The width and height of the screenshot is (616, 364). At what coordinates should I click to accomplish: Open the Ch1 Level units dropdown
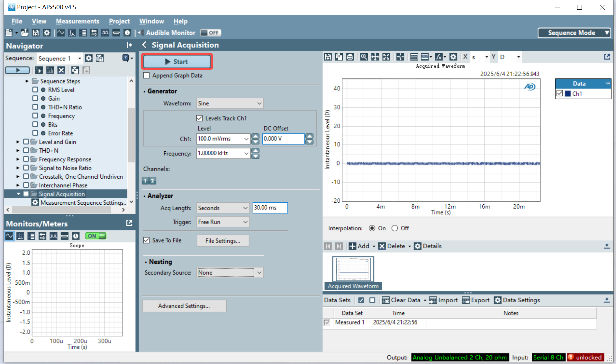[246, 139]
